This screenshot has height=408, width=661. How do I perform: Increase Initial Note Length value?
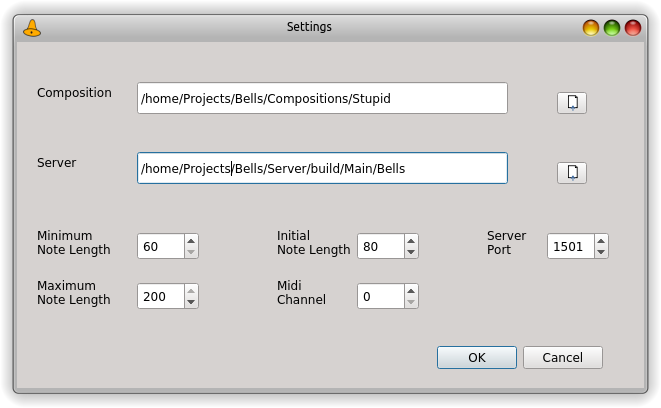[x=411, y=241]
